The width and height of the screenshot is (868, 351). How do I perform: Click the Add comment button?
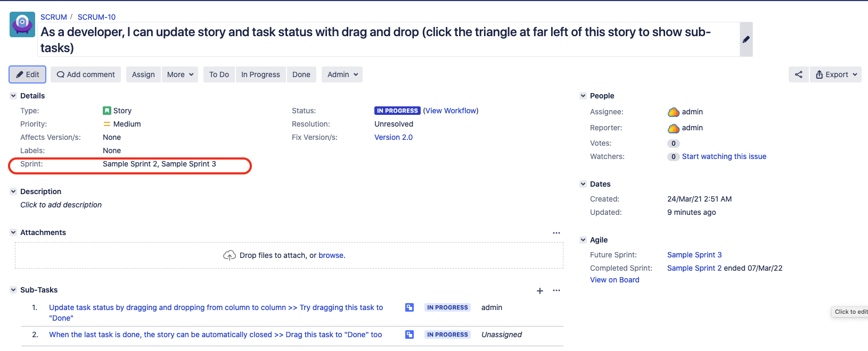coord(86,74)
